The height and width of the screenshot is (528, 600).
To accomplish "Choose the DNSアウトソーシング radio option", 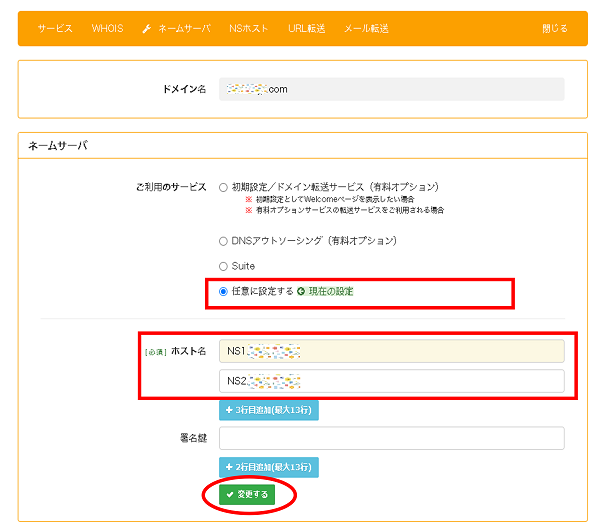I will pos(223,241).
